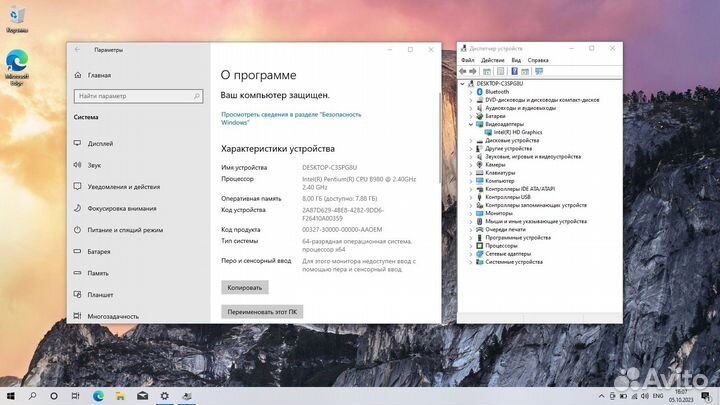Click Переименовать этот ПК button

pos(262,311)
